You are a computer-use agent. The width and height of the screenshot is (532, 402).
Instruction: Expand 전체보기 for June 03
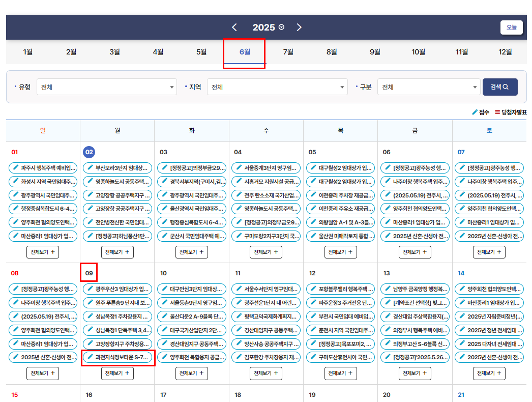coord(192,252)
